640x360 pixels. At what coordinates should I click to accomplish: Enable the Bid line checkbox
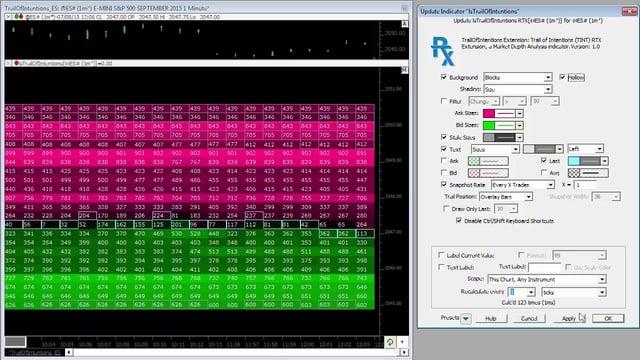pyautogui.click(x=444, y=173)
